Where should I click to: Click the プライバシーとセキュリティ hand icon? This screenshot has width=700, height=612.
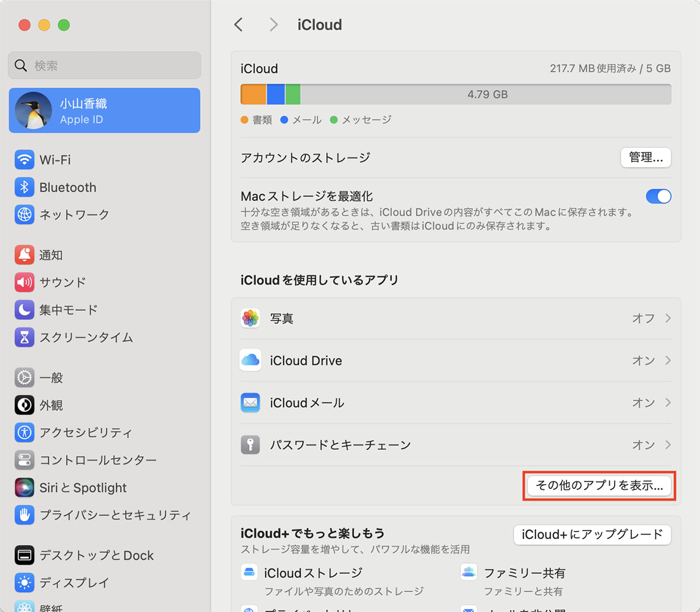(24, 515)
